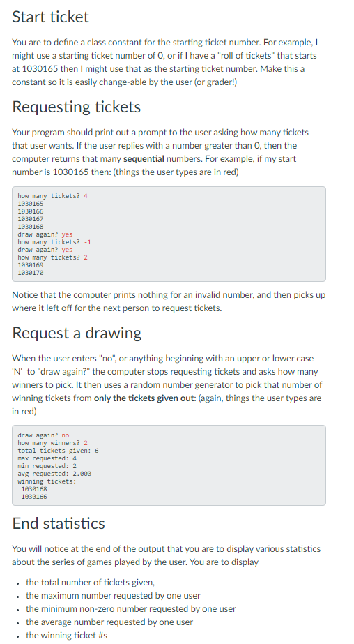Screen dimensions: 354x644
Task: Click the red "4" after first "how many tickets?"
Action: pyautogui.click(x=85, y=196)
